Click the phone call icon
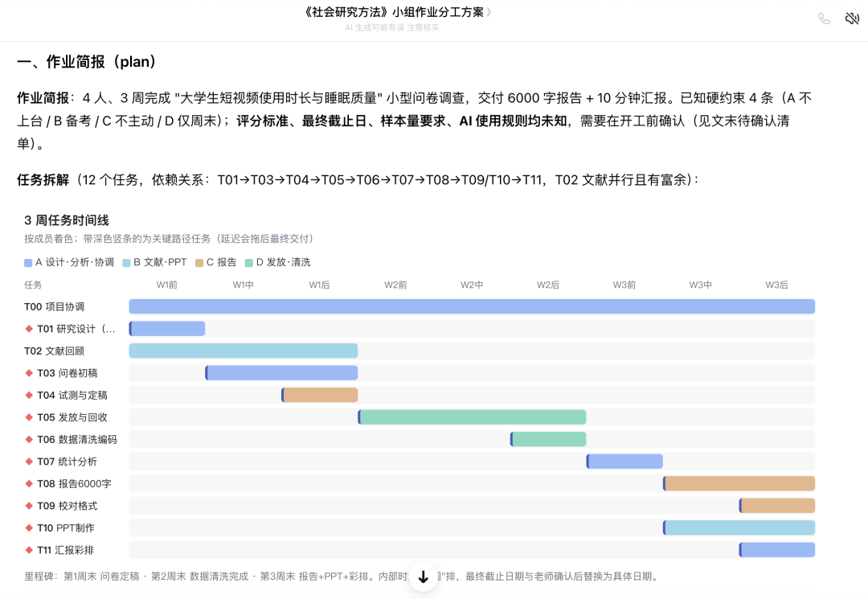The width and height of the screenshot is (868, 599). 825,18
